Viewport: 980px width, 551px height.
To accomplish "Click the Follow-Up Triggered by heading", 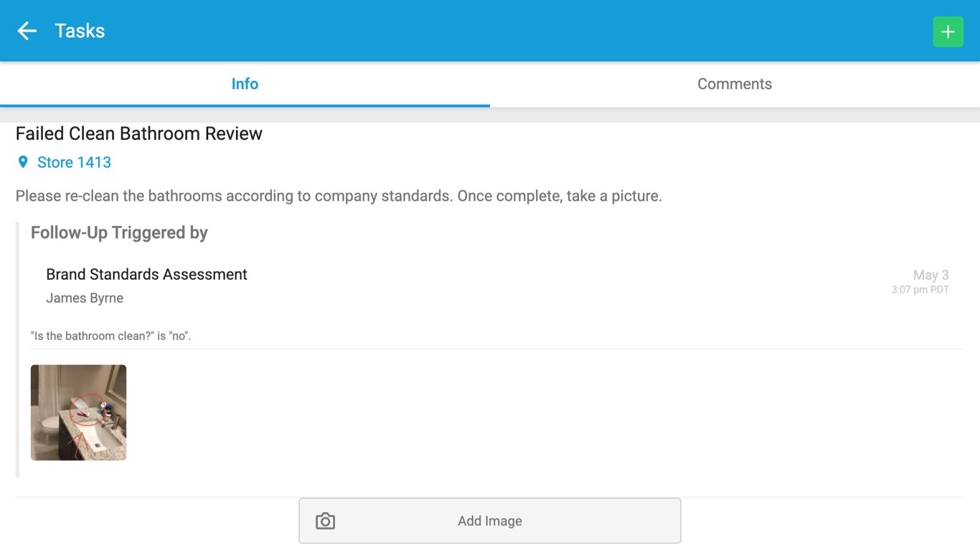I will pos(119,232).
